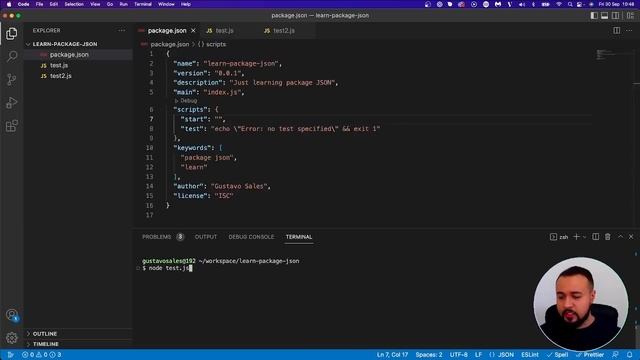Click the Debug code lens above scripts

point(186,101)
